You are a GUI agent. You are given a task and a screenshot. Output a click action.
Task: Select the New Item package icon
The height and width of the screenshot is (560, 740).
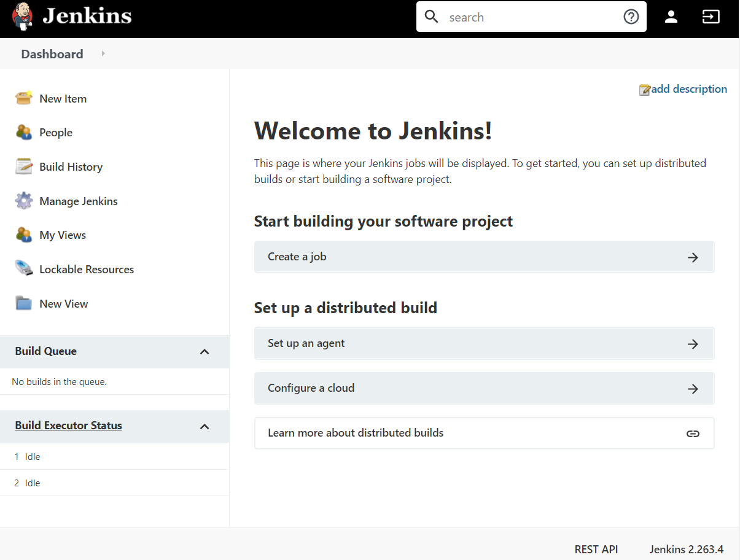(x=23, y=98)
